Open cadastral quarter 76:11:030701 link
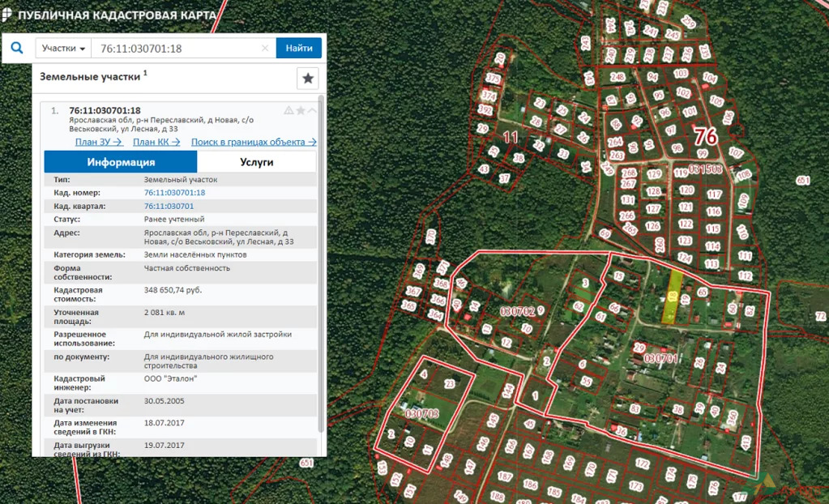The height and width of the screenshot is (504, 829). 169,206
